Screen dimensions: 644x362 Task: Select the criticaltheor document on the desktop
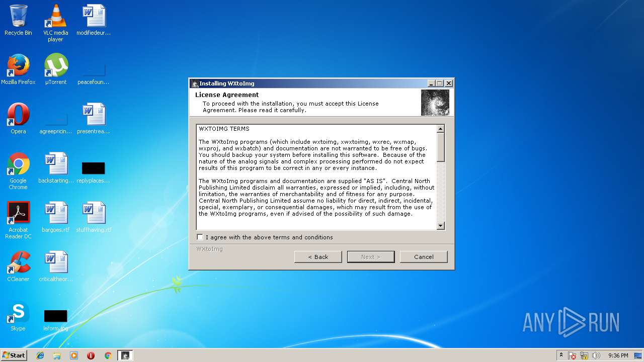(55, 266)
